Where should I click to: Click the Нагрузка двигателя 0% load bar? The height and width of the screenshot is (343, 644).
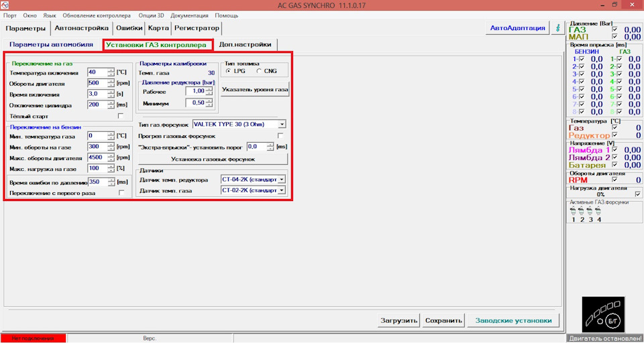600,194
